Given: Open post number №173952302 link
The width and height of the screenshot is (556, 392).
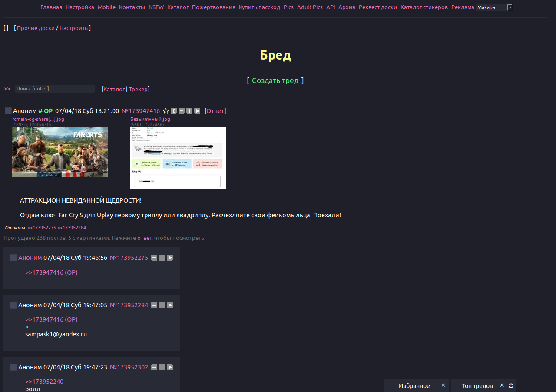Looking at the screenshot, I should (x=129, y=367).
